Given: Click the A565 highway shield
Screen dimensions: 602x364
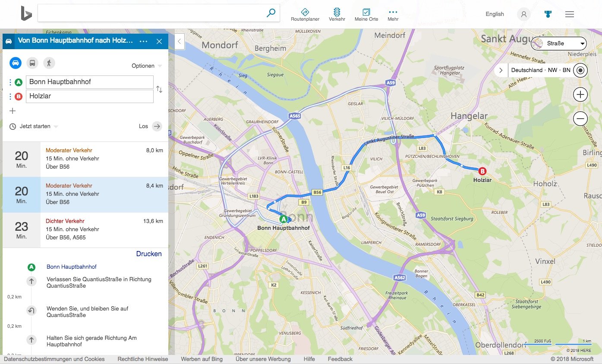Looking at the screenshot, I should pos(295,116).
